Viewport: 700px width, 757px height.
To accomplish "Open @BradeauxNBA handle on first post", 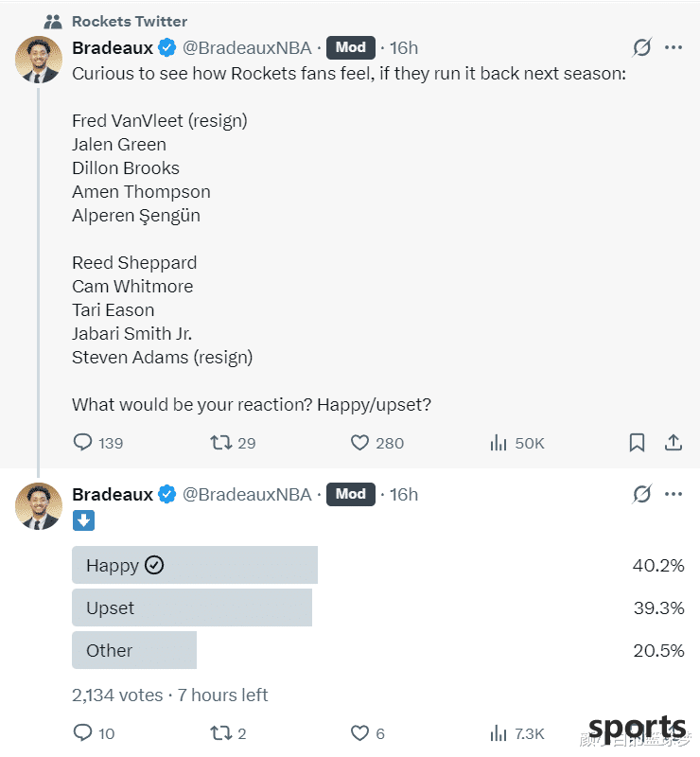I will pos(246,47).
